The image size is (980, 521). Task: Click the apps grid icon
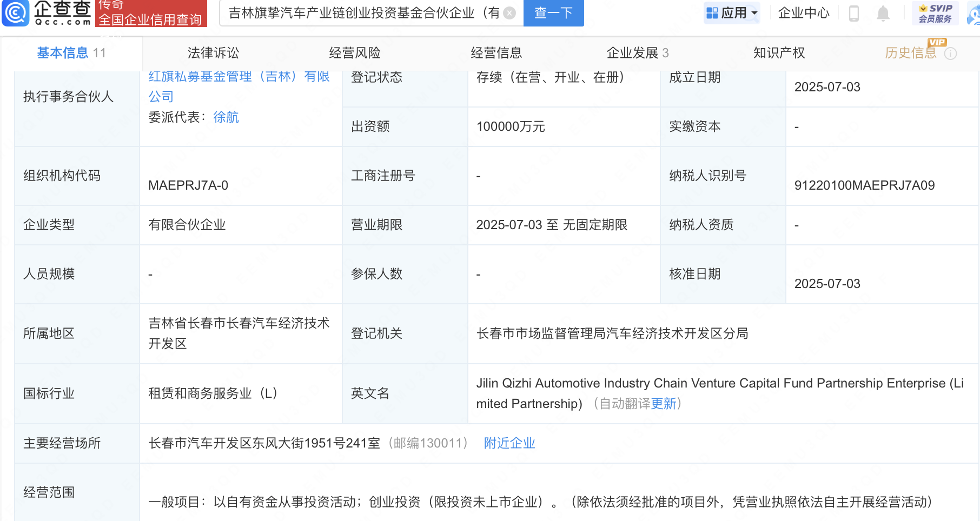[x=712, y=13]
